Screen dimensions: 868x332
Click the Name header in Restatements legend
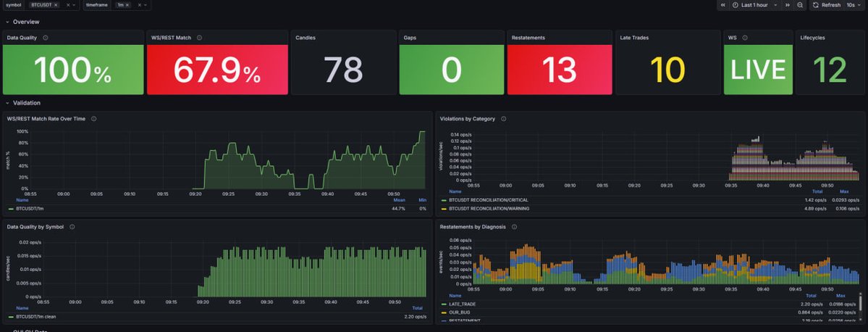click(x=455, y=296)
